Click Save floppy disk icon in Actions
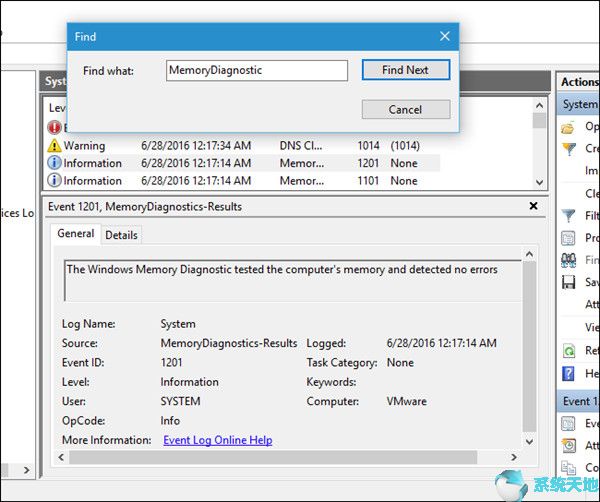Image resolution: width=600 pixels, height=502 pixels. [568, 282]
